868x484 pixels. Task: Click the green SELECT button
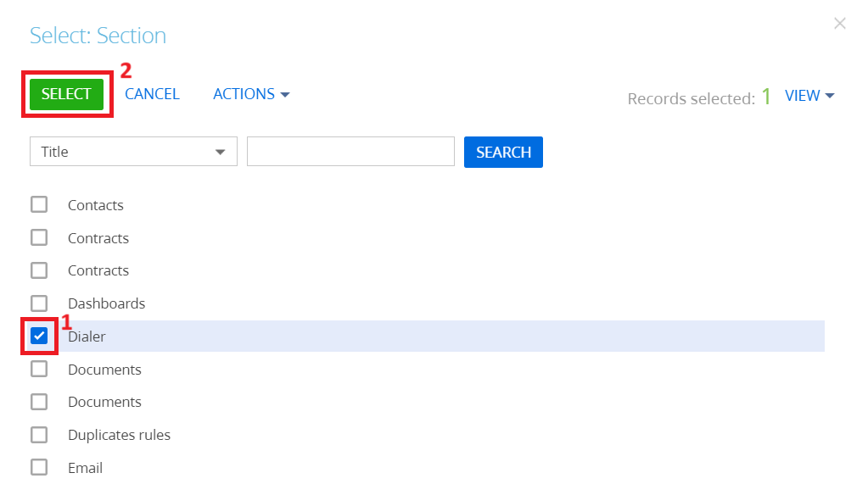66,94
